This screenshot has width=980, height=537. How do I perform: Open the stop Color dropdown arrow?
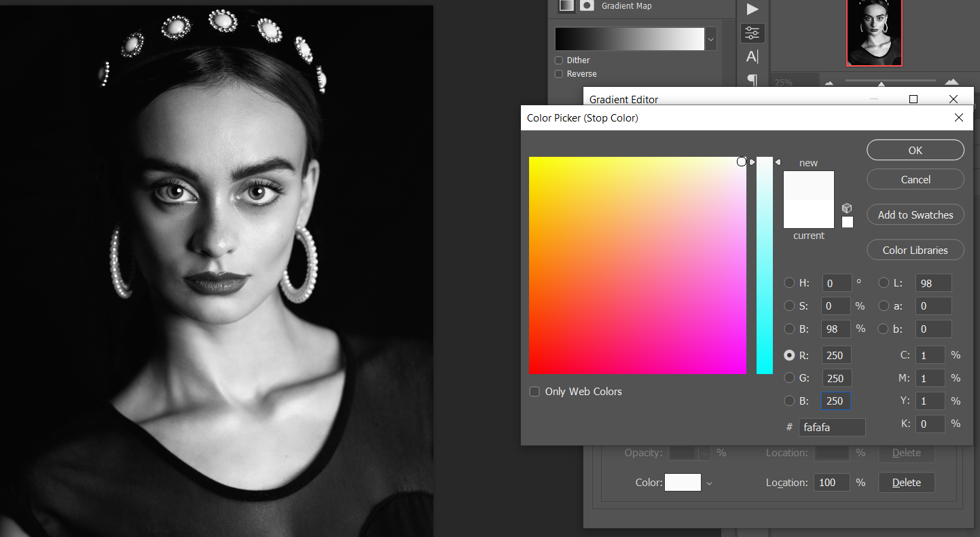tap(710, 483)
